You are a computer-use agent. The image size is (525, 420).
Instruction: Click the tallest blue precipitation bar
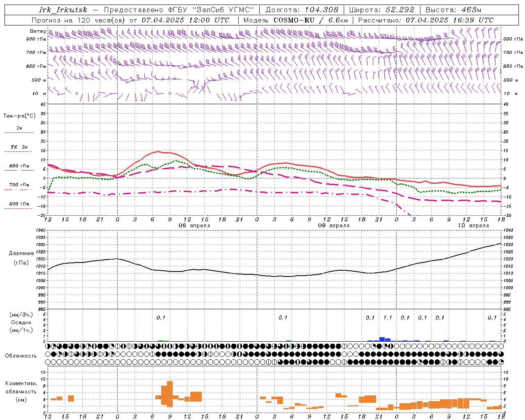(x=382, y=339)
